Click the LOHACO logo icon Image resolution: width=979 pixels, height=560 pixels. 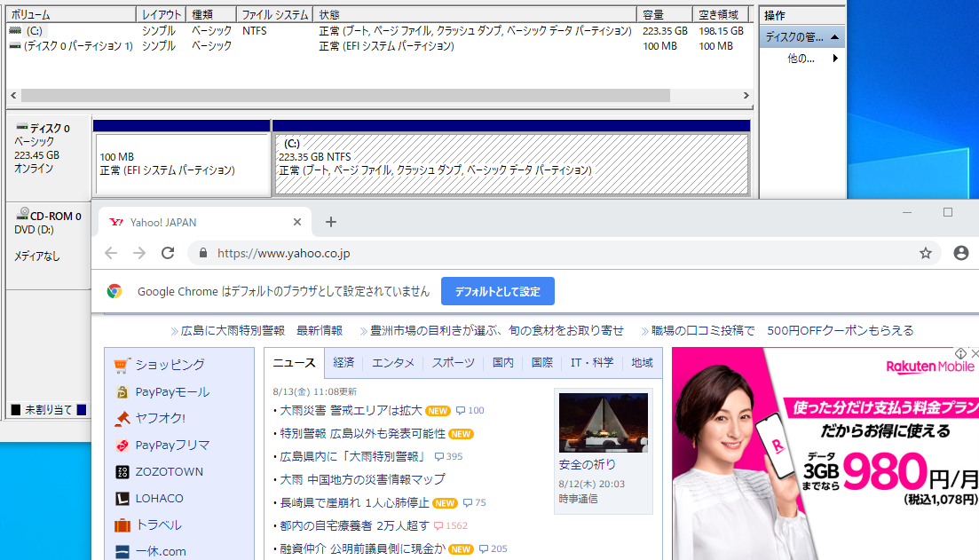[122, 498]
